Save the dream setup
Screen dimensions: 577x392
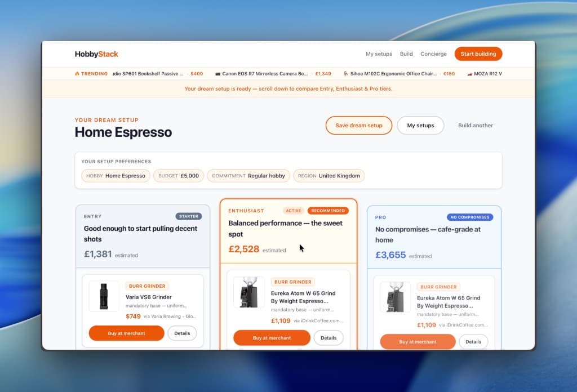(359, 126)
